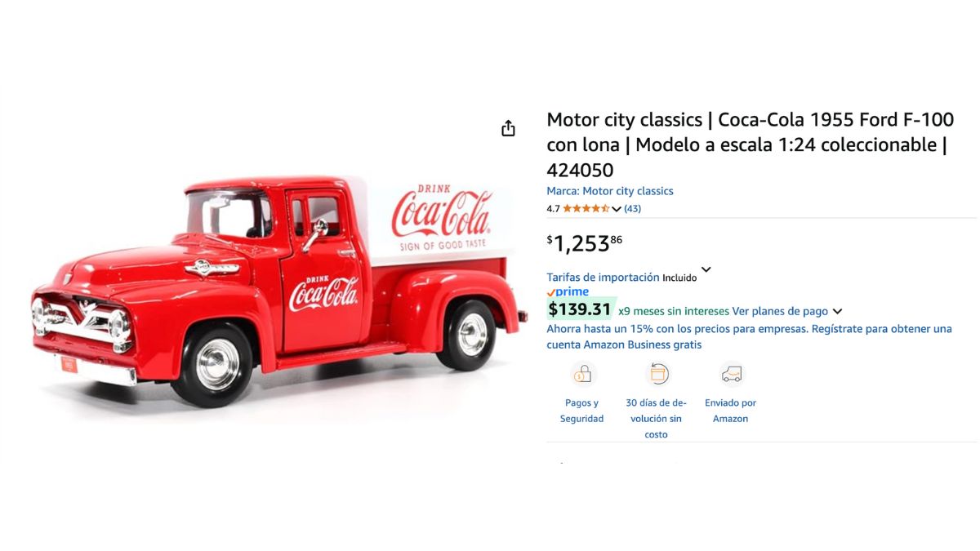Click the Prime logo badge
The height and width of the screenshot is (551, 980).
568,291
